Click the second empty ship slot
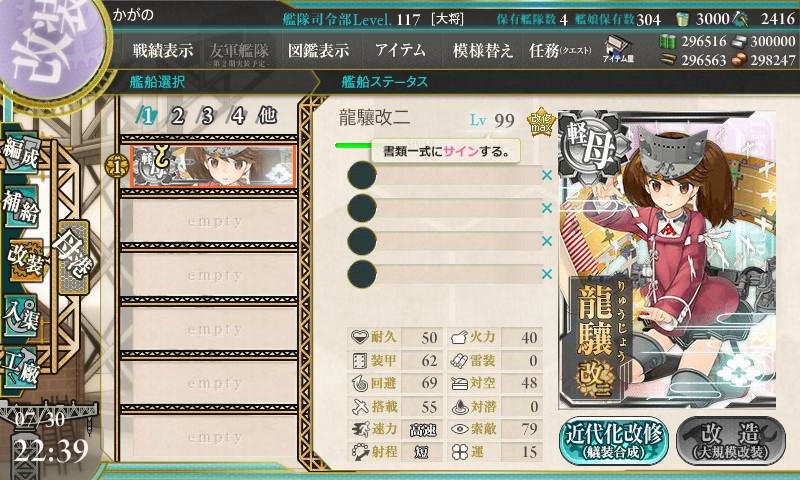Screen dimensions: 800x480 point(209,275)
